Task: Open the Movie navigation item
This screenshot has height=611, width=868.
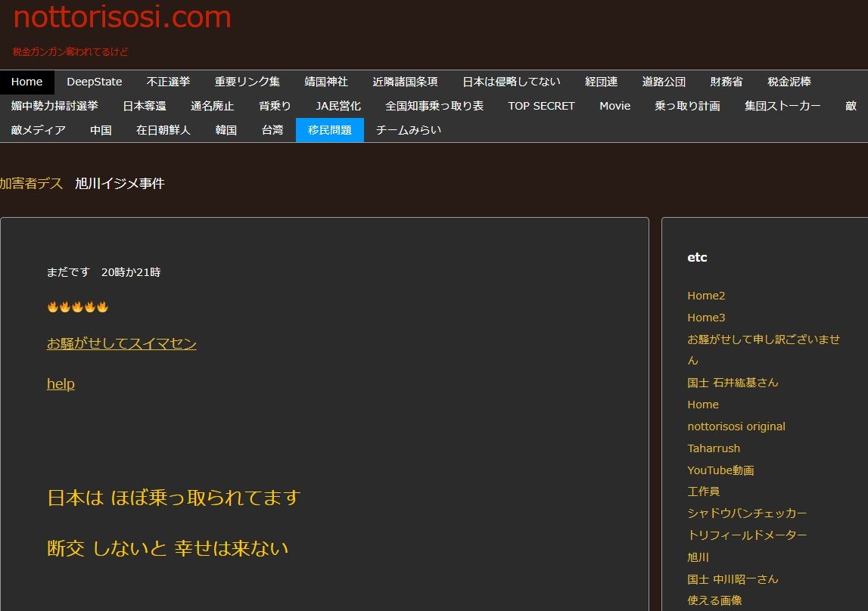Action: 614,106
